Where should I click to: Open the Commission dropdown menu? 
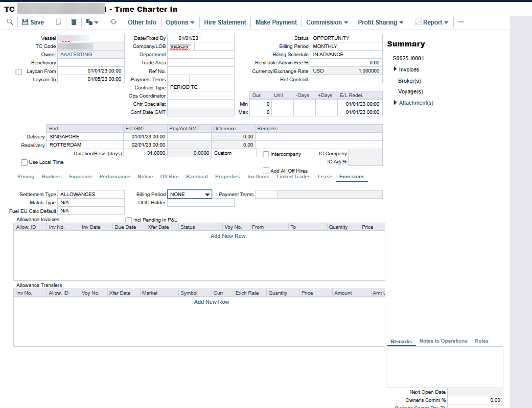pyautogui.click(x=327, y=22)
